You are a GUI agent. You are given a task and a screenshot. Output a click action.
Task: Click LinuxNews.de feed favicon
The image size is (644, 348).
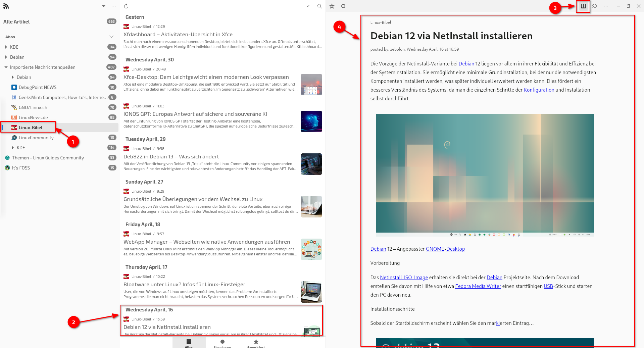click(x=14, y=117)
